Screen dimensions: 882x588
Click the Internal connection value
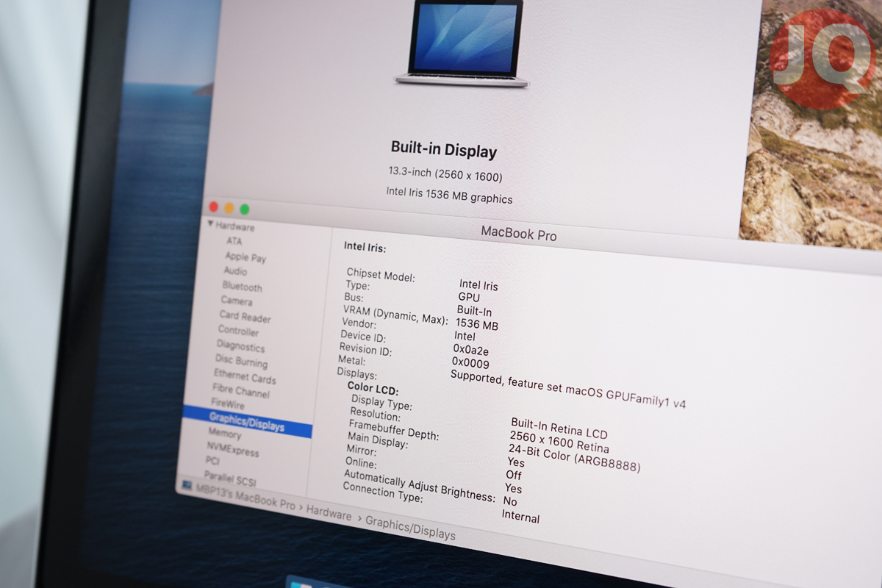[x=520, y=517]
